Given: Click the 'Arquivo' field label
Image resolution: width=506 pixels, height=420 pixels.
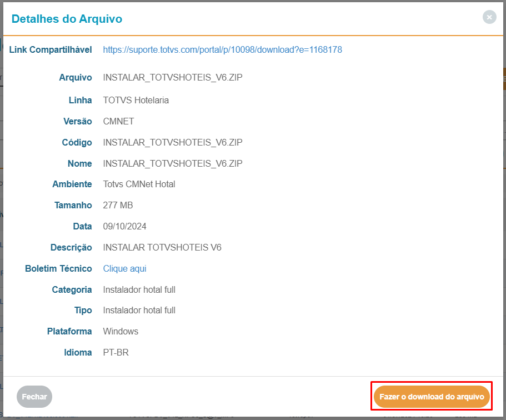Looking at the screenshot, I should point(75,77).
